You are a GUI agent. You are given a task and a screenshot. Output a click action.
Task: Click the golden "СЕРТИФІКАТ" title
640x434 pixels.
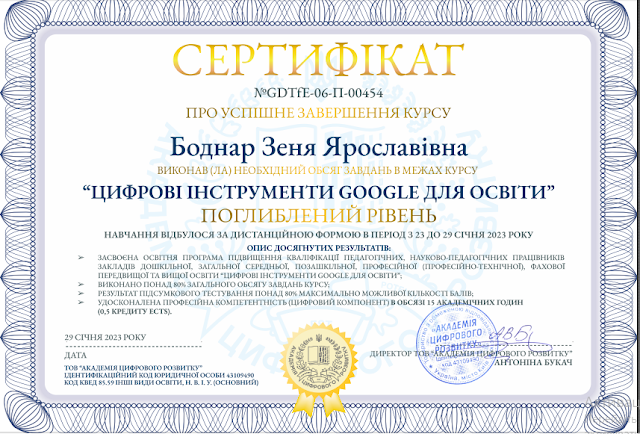tap(318, 60)
